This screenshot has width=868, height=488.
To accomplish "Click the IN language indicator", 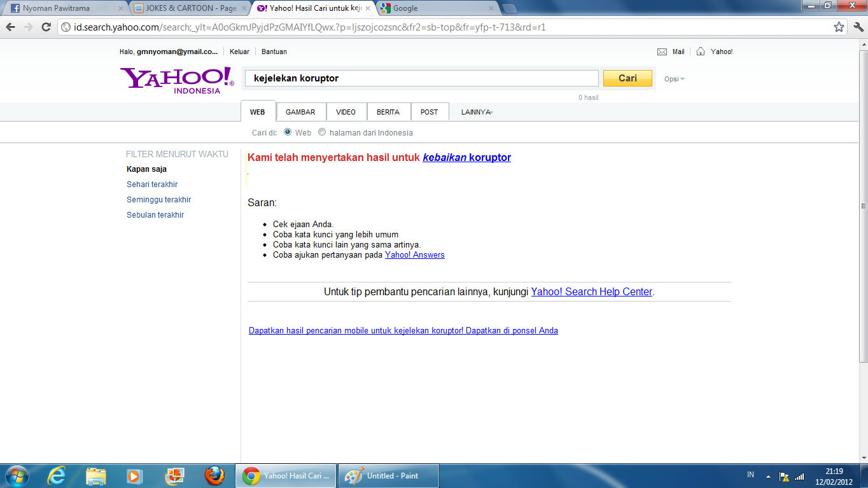I will click(x=751, y=475).
